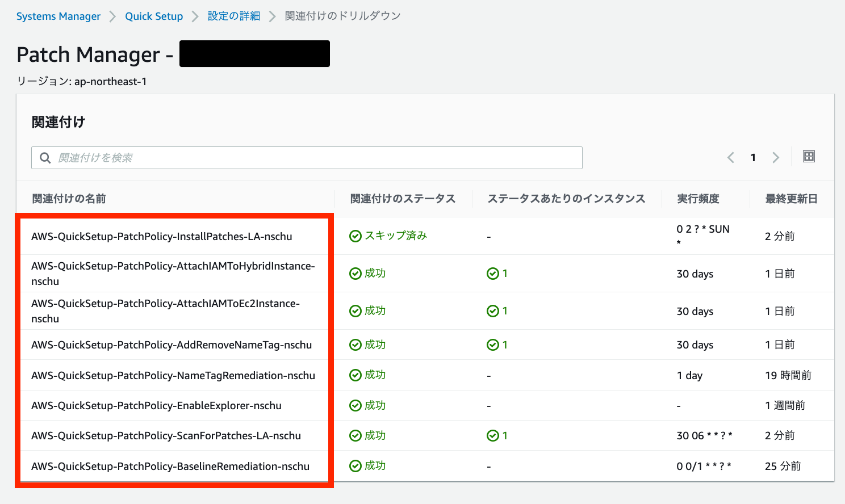Click the next page arrow
The width and height of the screenshot is (845, 504).
click(x=776, y=157)
